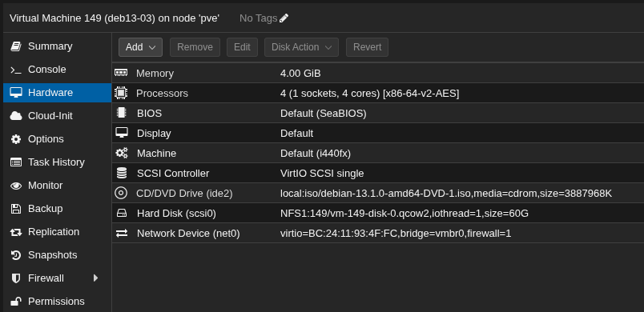The height and width of the screenshot is (312, 644).
Task: Select the CD/DVD Drive (ide2) label
Action: [184, 194]
